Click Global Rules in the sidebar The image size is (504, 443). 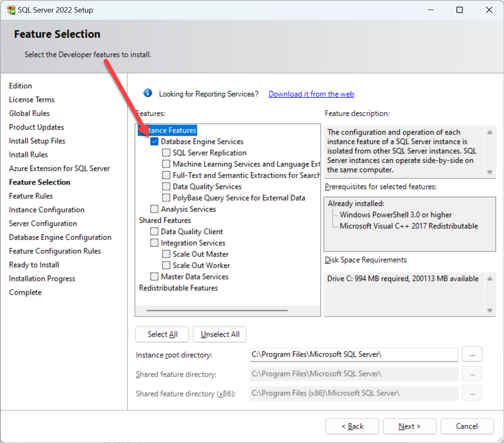tap(29, 113)
